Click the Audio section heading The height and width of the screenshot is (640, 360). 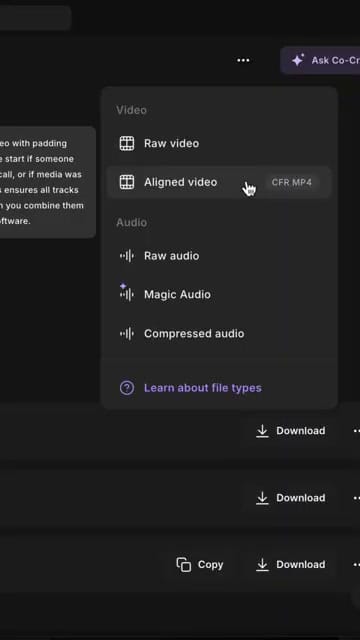(x=131, y=222)
